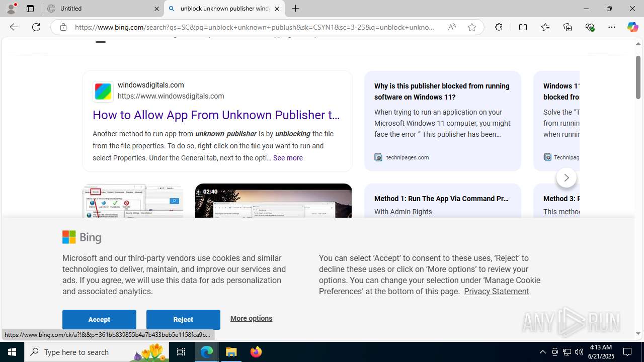The height and width of the screenshot is (362, 644).
Task: Switch to the 'Untitled' tab
Action: [104, 9]
